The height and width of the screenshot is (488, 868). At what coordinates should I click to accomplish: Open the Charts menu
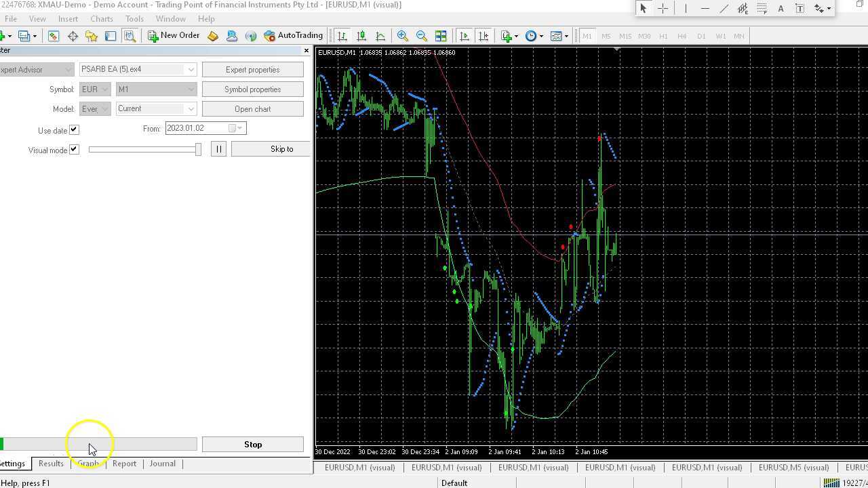(102, 19)
